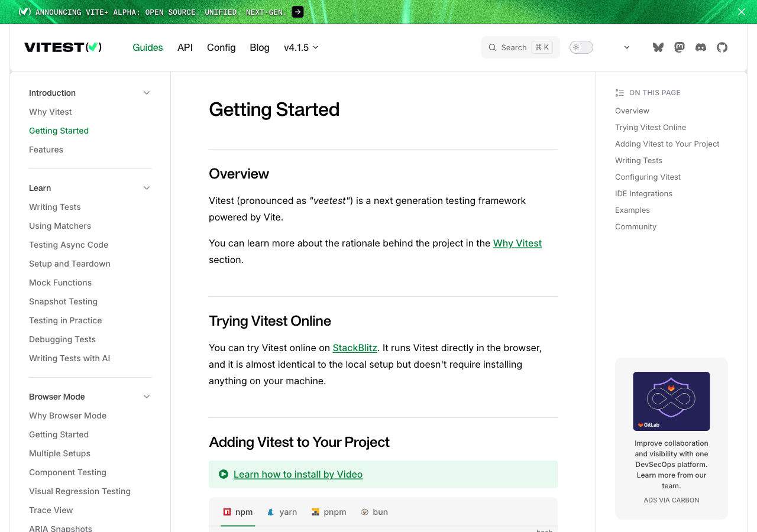
Task: Select the bun package manager tab
Action: pyautogui.click(x=374, y=512)
